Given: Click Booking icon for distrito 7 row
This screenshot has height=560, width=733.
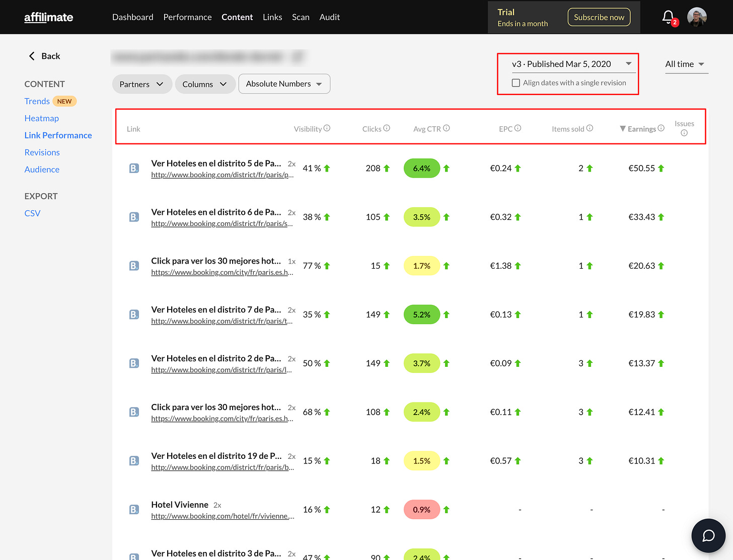Looking at the screenshot, I should pyautogui.click(x=134, y=314).
